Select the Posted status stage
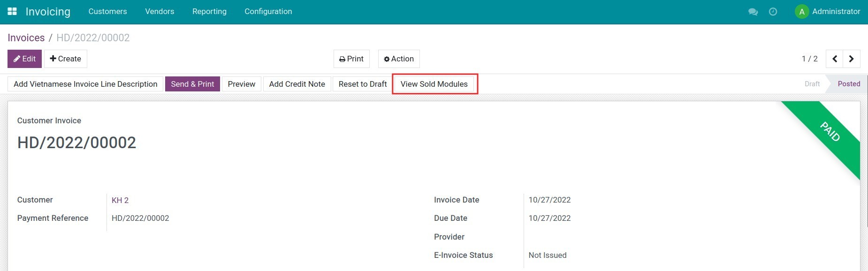 [x=849, y=84]
